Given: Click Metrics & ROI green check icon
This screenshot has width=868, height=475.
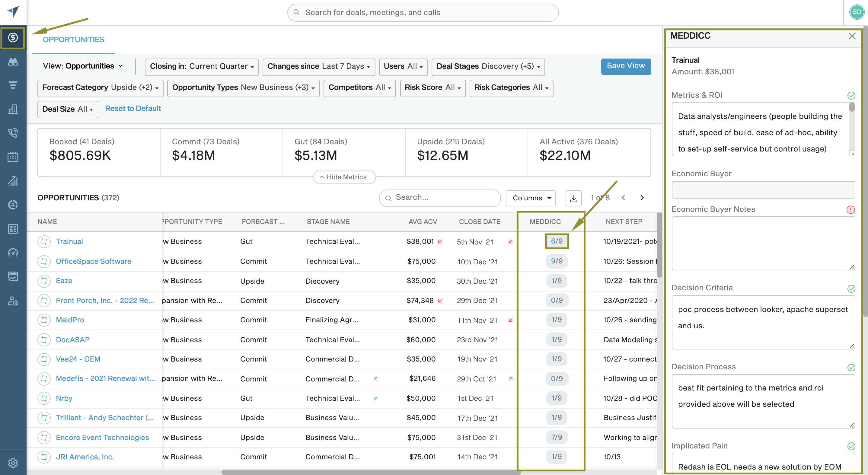Looking at the screenshot, I should pyautogui.click(x=851, y=95).
